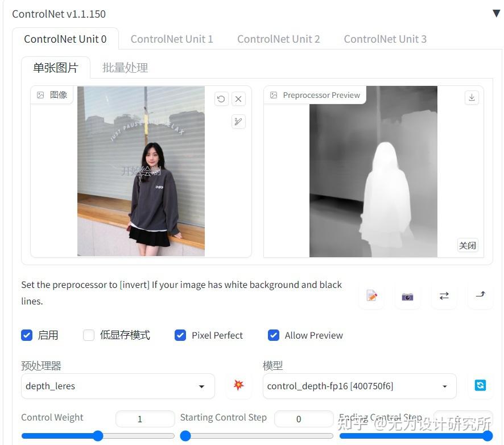
Task: Toggle the Allow Preview checkbox
Action: pos(274,335)
